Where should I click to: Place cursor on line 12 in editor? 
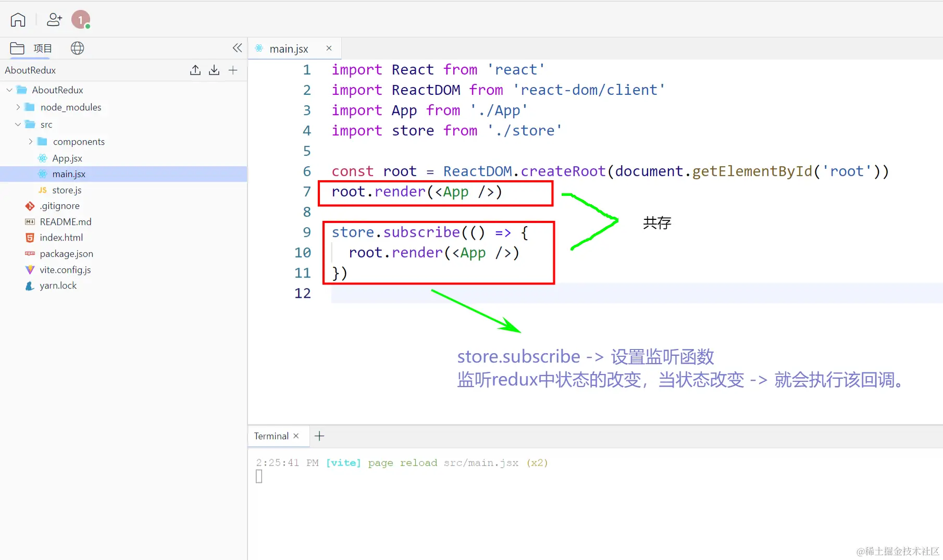coord(637,293)
